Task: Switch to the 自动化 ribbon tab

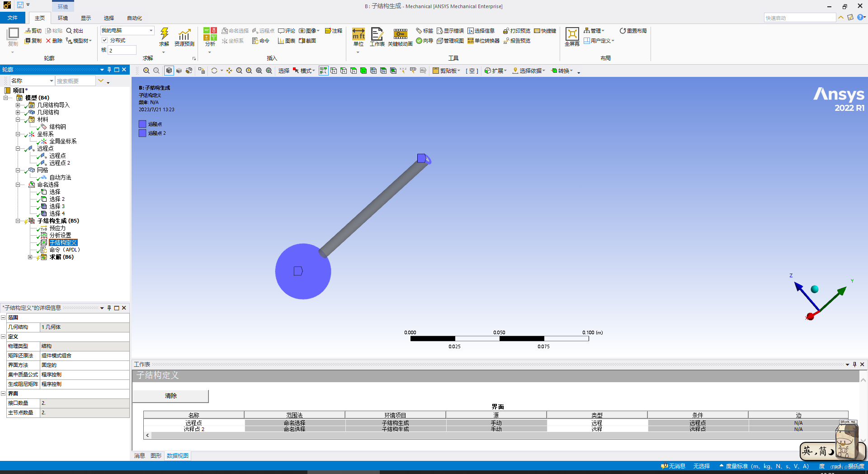Action: tap(134, 18)
